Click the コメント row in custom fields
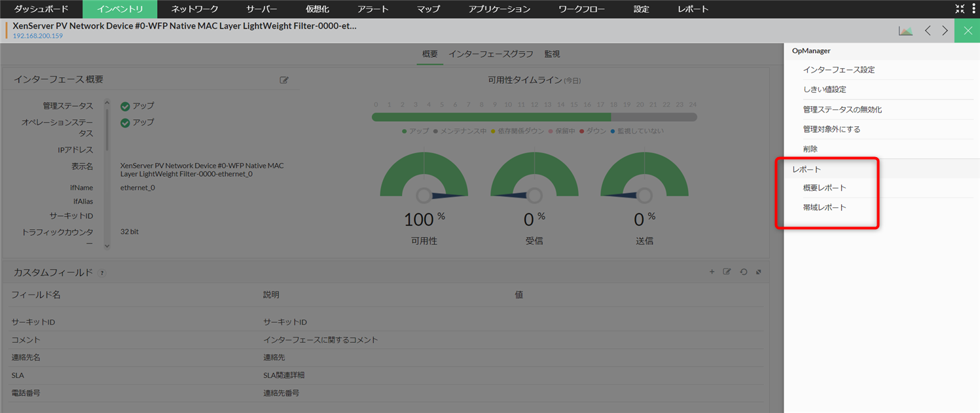Screen dimensions: 980x413 pos(386,340)
